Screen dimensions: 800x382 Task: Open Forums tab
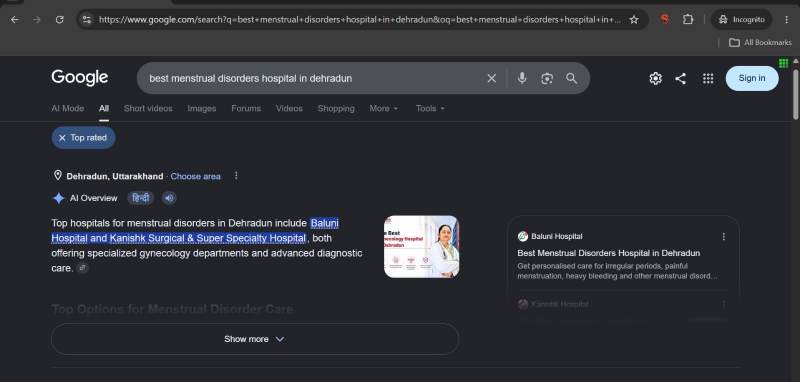tap(246, 109)
